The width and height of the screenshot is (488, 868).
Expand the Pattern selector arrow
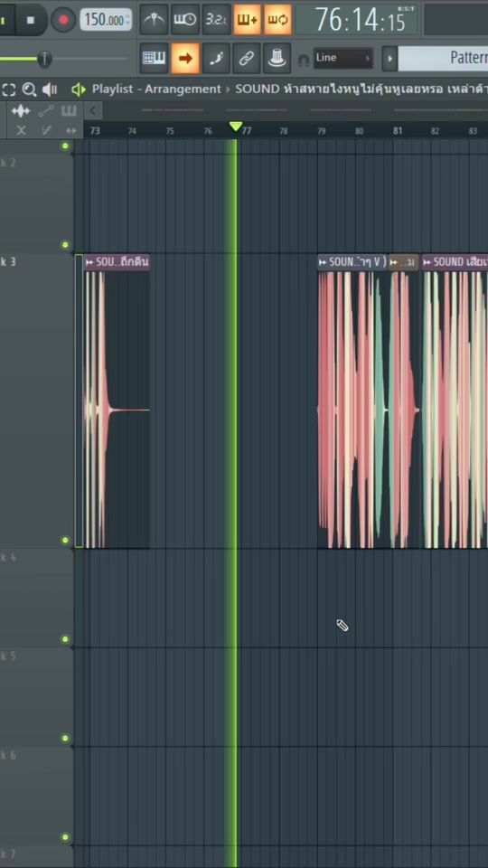(x=389, y=58)
